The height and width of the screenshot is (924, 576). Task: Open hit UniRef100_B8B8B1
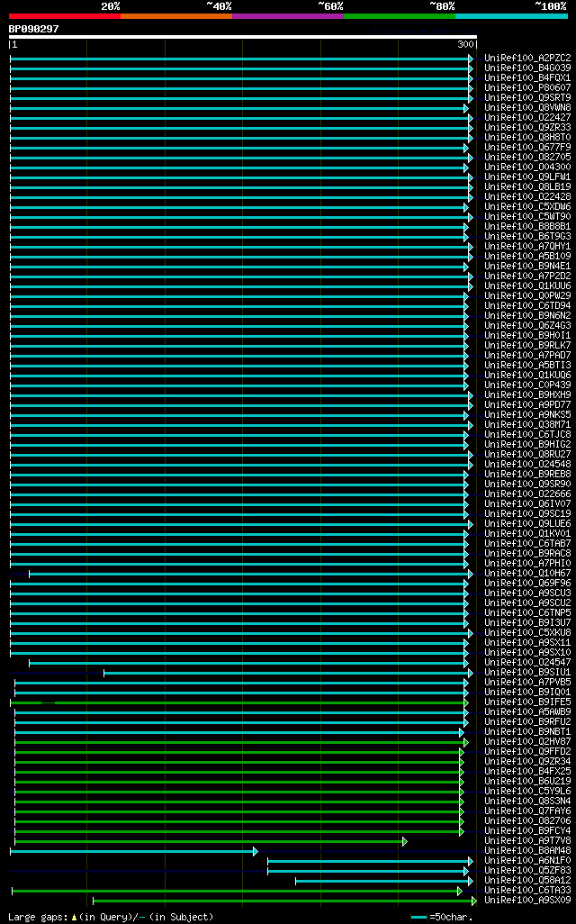[x=527, y=227]
